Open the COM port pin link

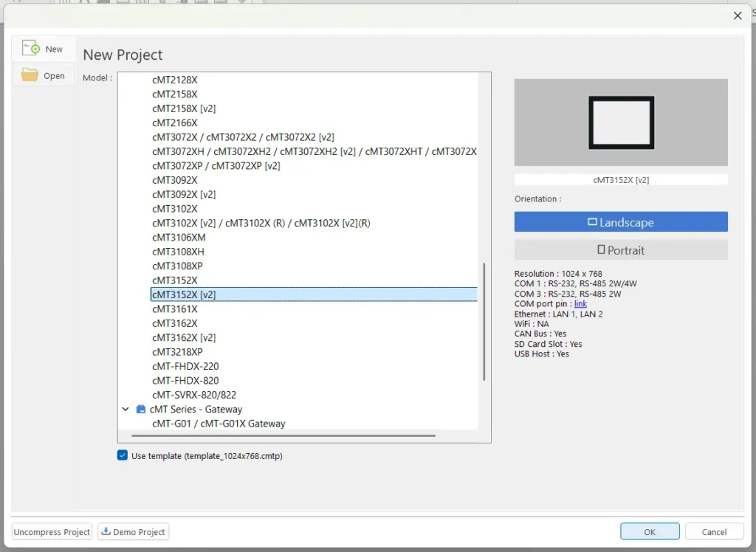pos(580,304)
